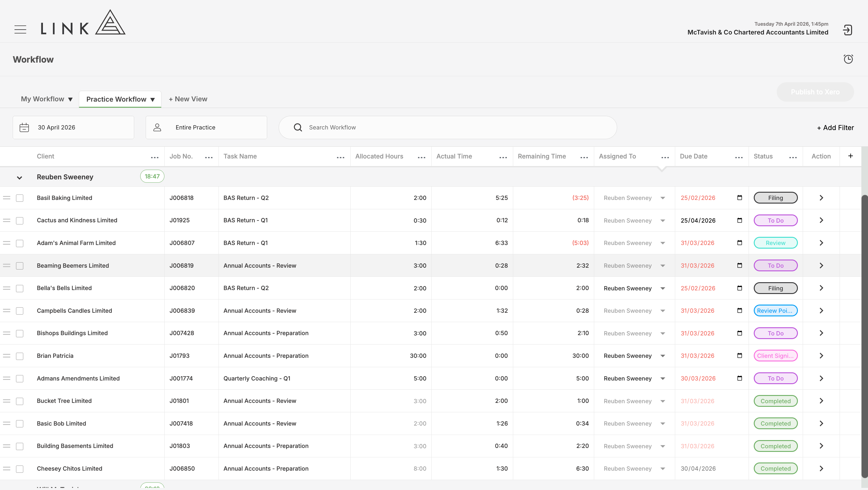Click the pink To Do status on Admans Amendments
Screen dimensions: 868x490
coord(775,378)
